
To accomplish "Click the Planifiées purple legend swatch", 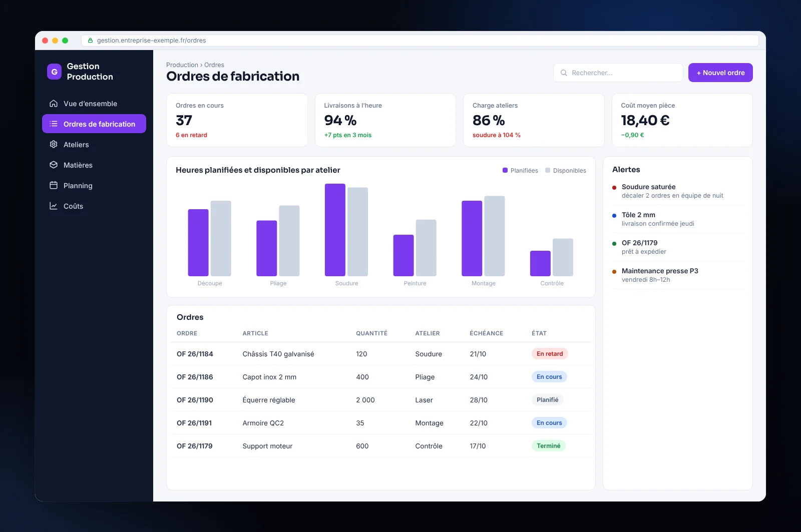I will 505,170.
